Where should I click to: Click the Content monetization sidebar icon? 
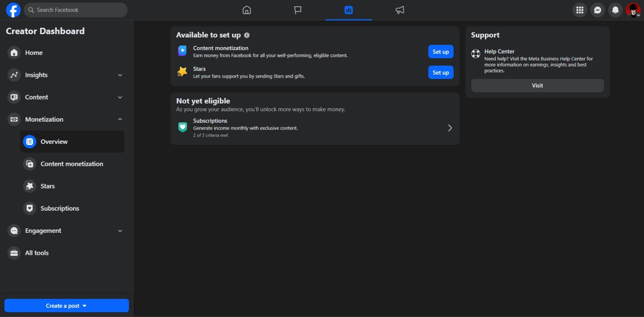29,164
